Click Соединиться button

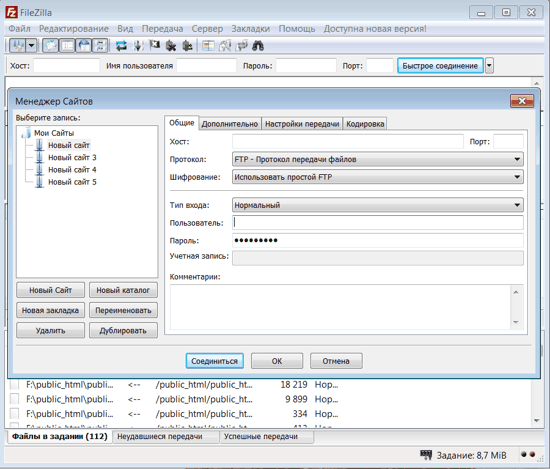(x=215, y=361)
